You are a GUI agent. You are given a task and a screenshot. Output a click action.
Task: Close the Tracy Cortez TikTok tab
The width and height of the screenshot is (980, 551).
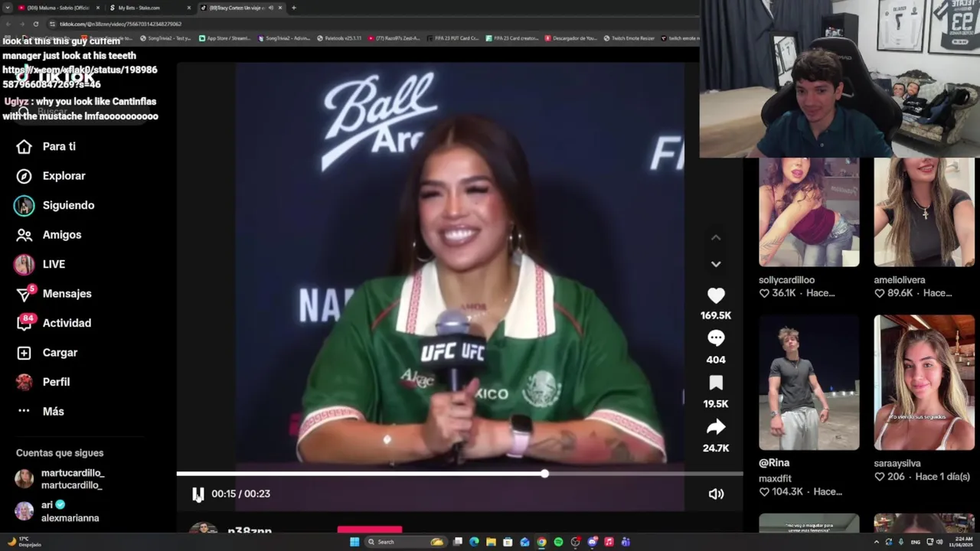pos(280,8)
